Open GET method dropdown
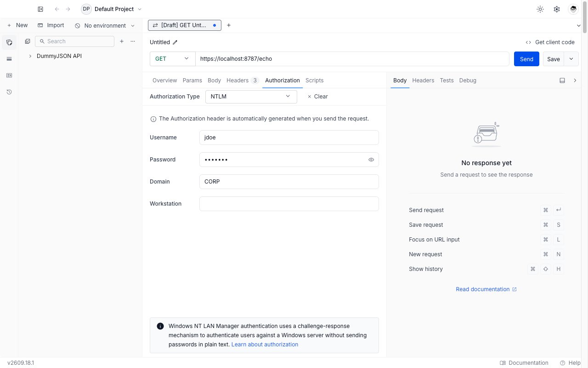 (172, 59)
